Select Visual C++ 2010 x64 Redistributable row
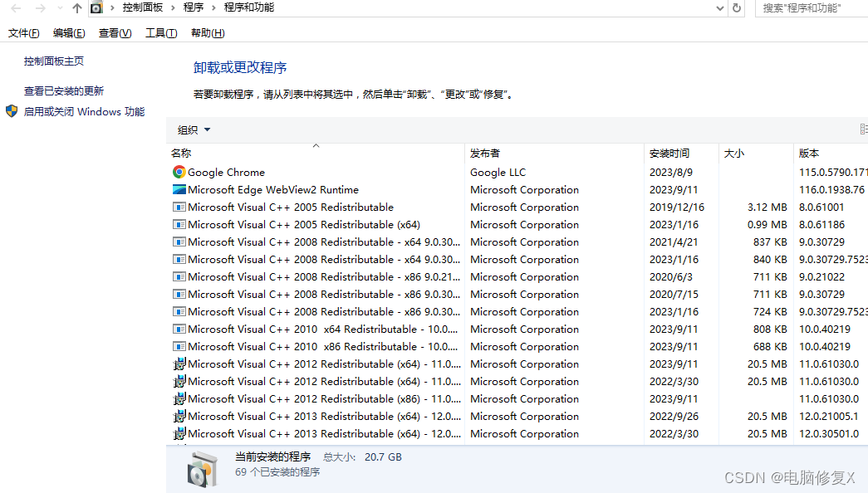The image size is (868, 493). (517, 329)
